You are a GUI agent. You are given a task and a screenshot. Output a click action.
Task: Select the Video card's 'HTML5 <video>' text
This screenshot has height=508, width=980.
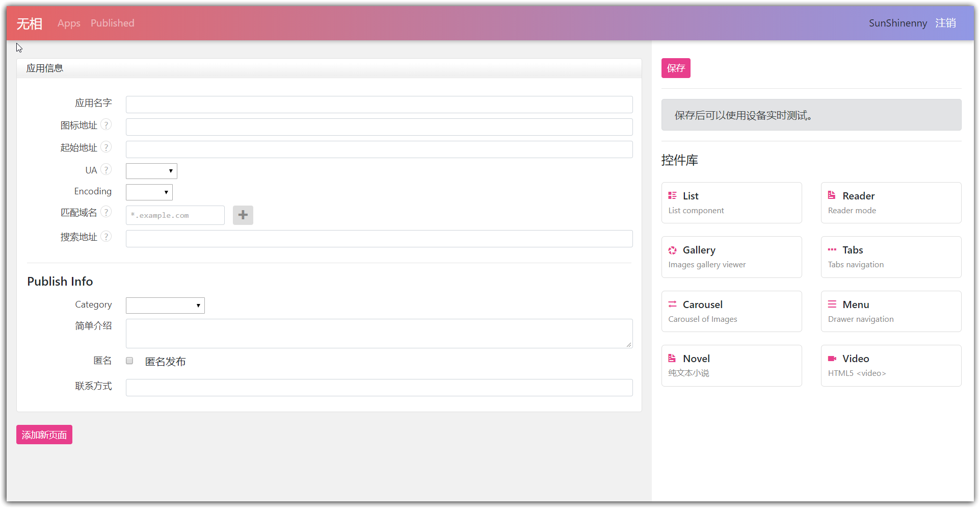tap(857, 373)
